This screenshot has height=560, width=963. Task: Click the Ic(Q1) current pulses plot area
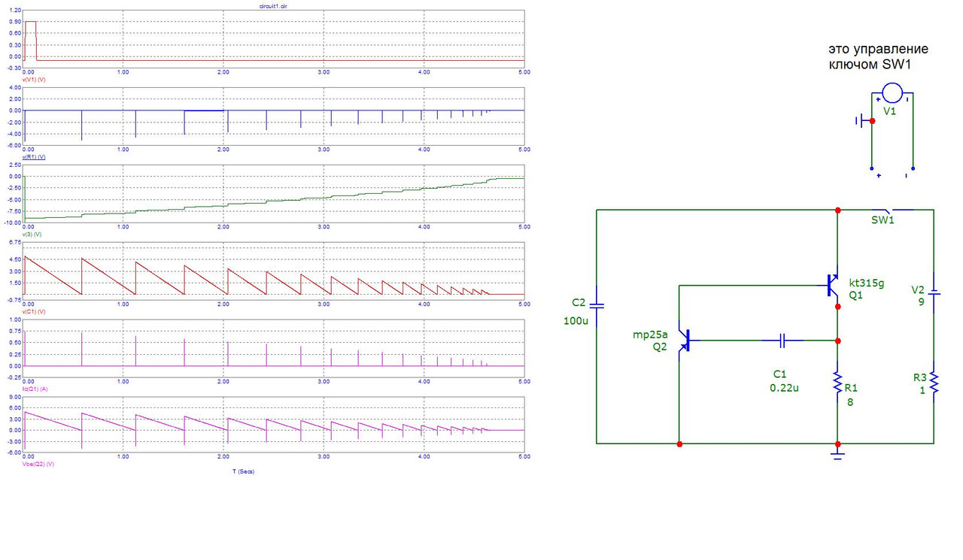[x=274, y=348]
